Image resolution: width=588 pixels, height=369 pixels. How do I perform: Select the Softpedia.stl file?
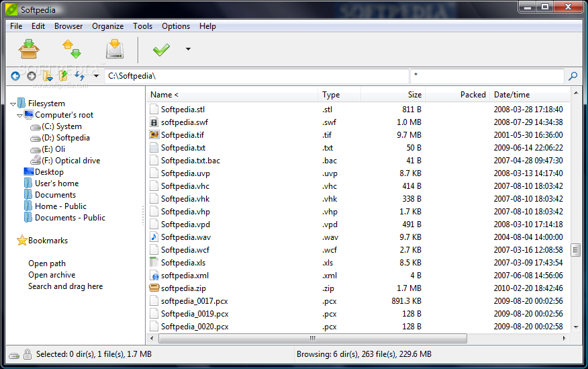pyautogui.click(x=183, y=110)
